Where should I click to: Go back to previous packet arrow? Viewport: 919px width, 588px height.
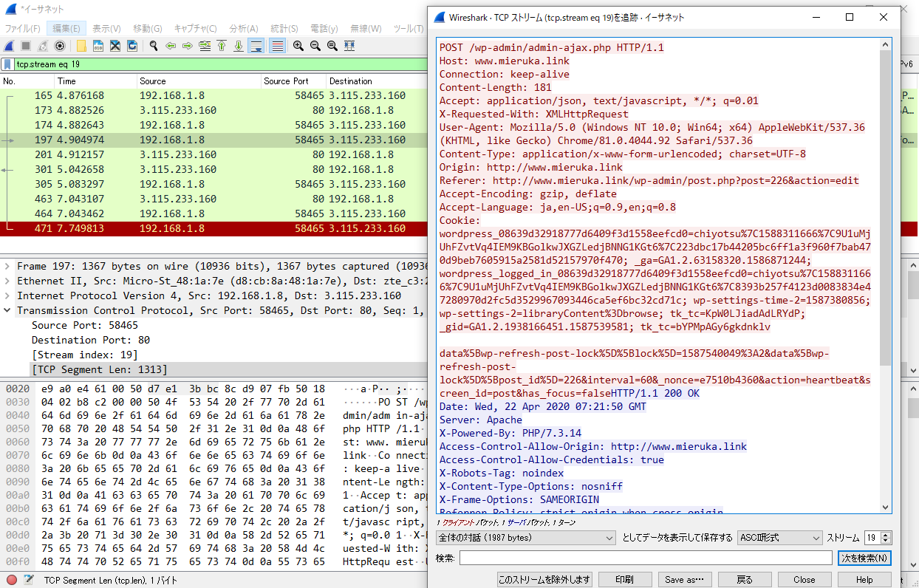point(171,46)
